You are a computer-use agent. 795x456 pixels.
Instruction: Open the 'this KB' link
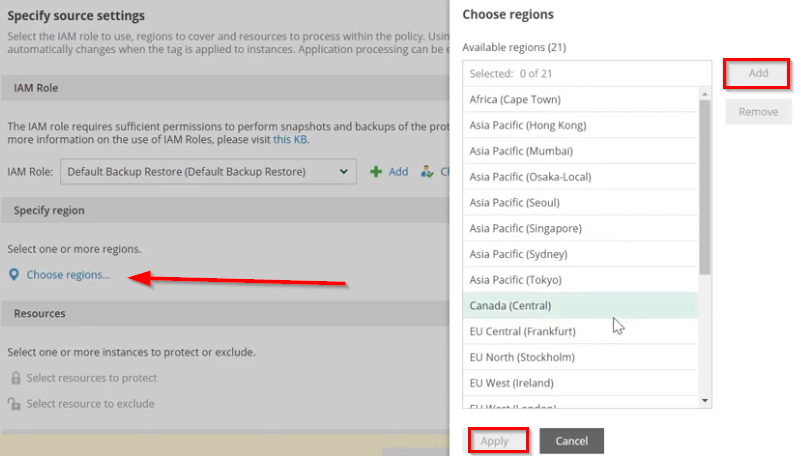point(290,139)
